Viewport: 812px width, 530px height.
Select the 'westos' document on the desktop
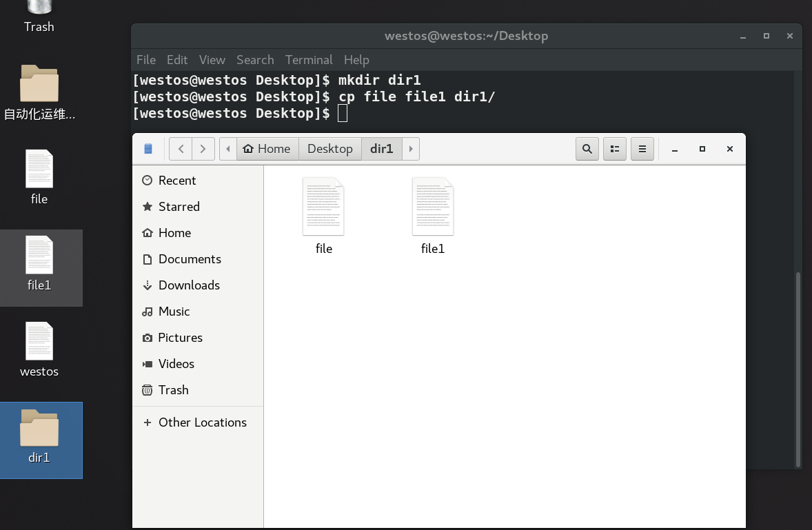click(x=39, y=350)
